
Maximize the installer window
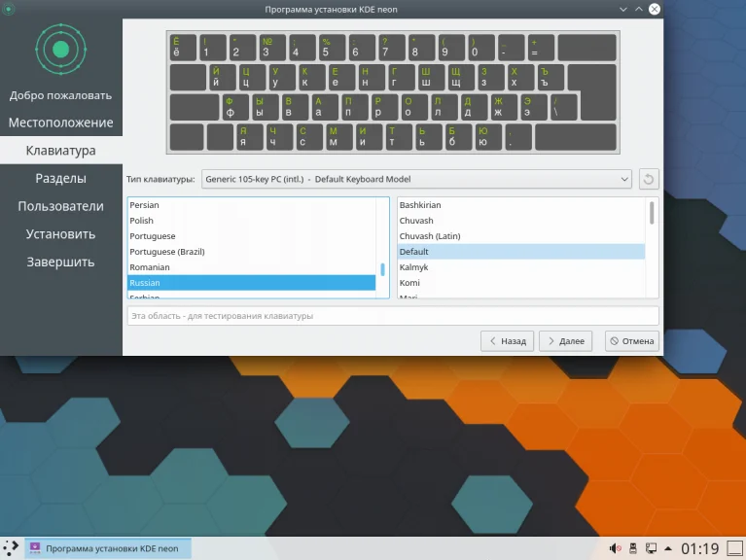coord(638,9)
